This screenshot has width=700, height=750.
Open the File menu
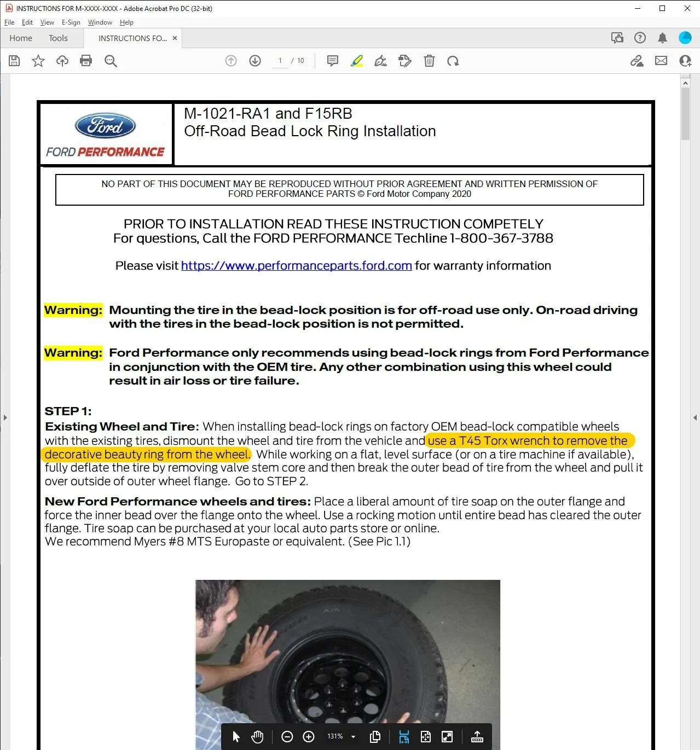coord(9,22)
